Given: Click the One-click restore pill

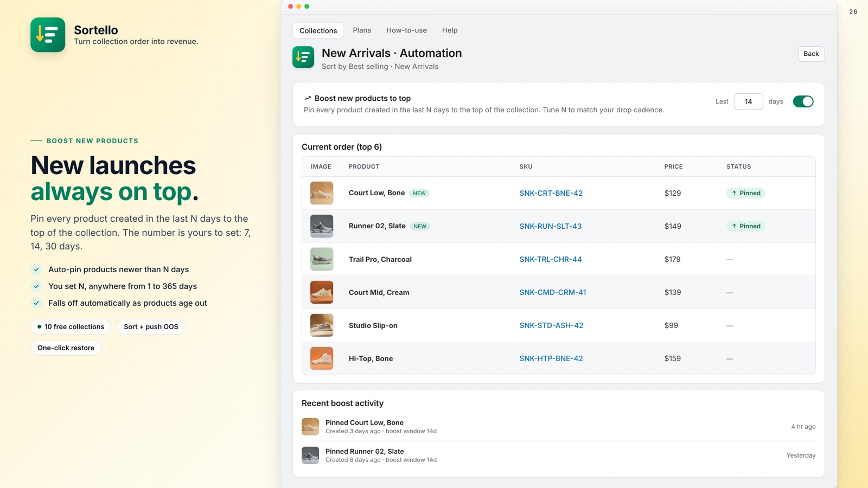Looking at the screenshot, I should coord(66,348).
